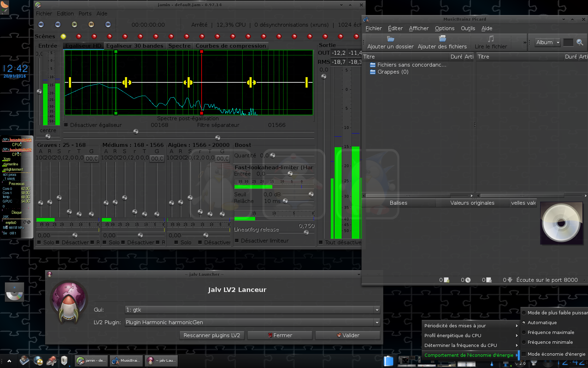Switch to the Courbes de compression tab
Viewport: 588px width, 368px height.
point(231,46)
